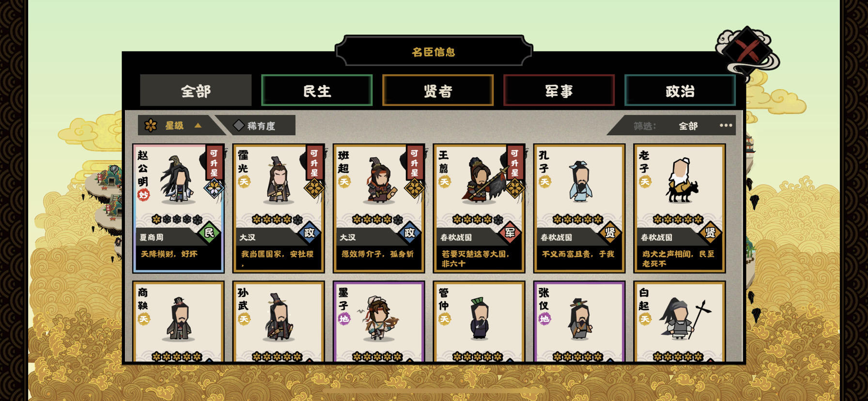
Task: Click the 可升星 badge on 赵公明's card
Action: point(214,162)
